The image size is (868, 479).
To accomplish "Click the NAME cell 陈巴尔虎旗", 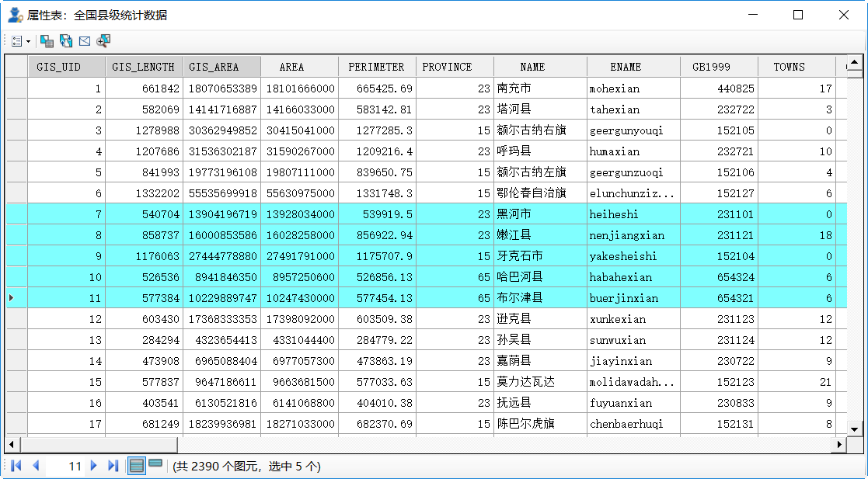I will [540, 424].
